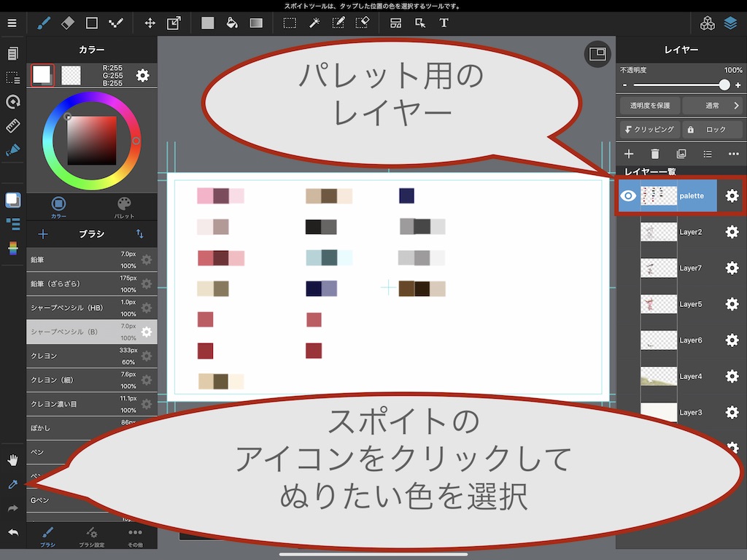Select the 鉛筆 brush from list

tap(80, 260)
